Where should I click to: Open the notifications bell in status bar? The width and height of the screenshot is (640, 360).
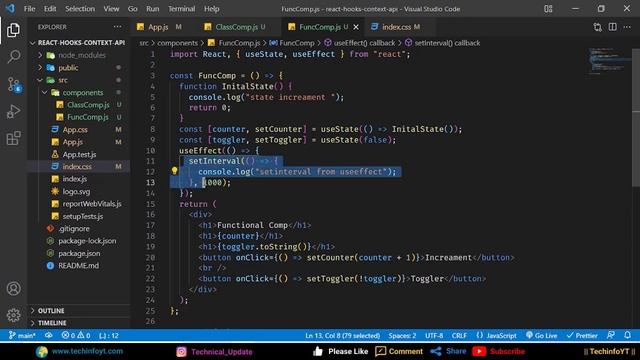(627, 335)
